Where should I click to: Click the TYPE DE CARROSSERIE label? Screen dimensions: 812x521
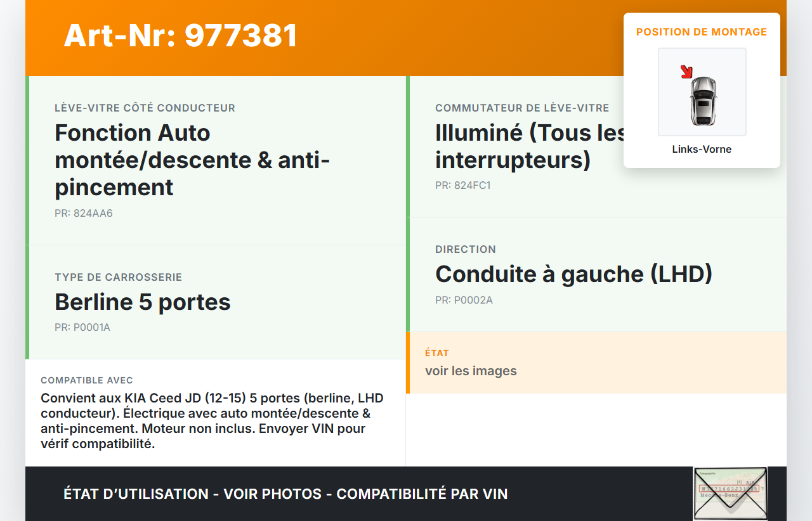pyautogui.click(x=118, y=278)
